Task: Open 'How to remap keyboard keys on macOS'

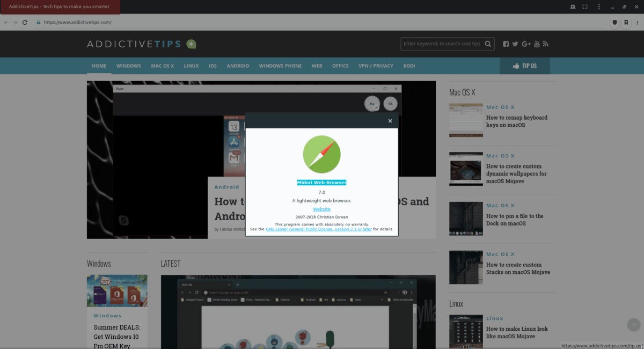Action: point(517,121)
